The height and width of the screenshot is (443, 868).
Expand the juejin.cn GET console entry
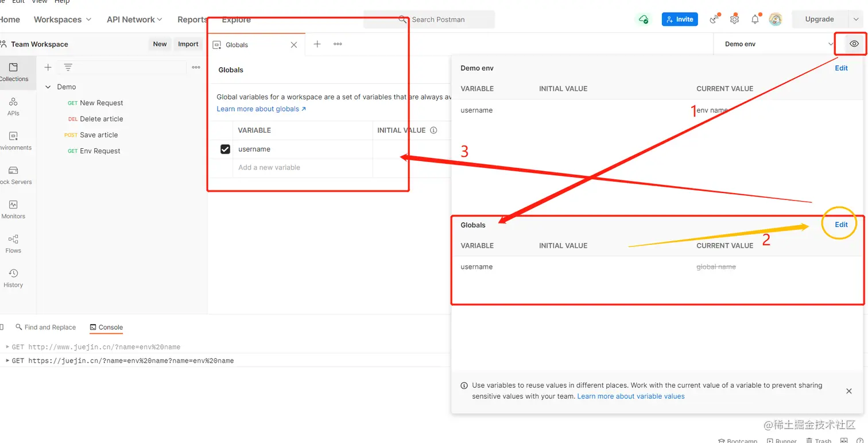tap(7, 361)
